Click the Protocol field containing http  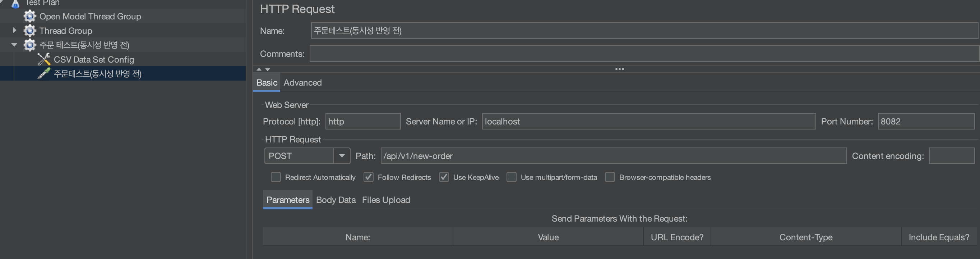(x=363, y=121)
